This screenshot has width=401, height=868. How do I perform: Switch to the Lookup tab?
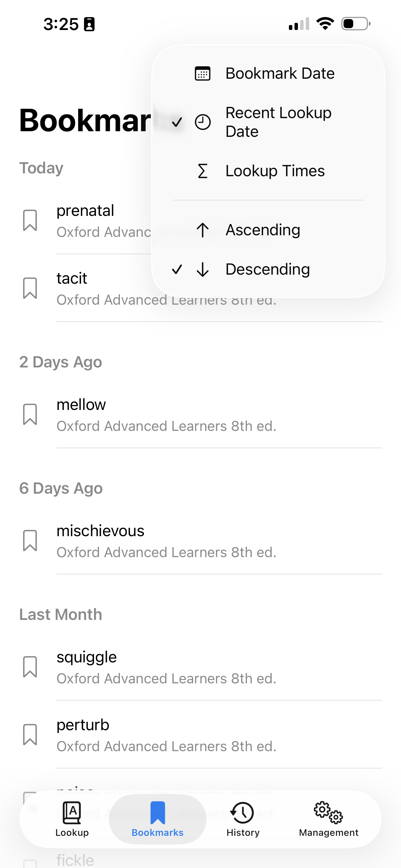coord(72,819)
